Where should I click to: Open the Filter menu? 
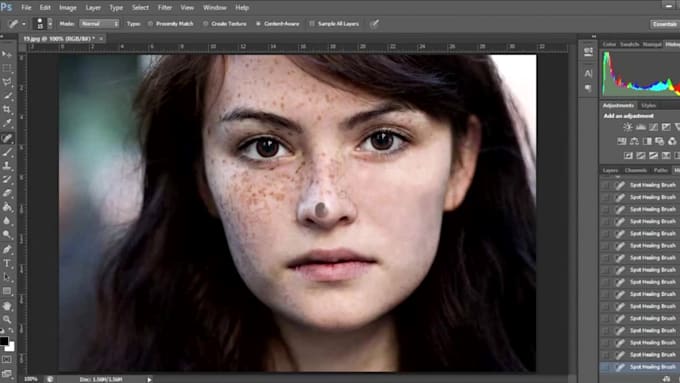tap(165, 7)
